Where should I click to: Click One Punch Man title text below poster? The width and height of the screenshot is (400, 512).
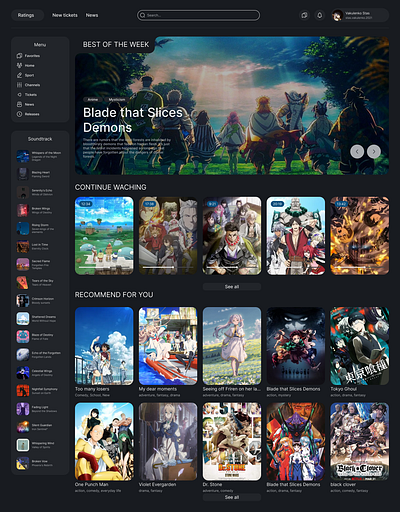[91, 484]
